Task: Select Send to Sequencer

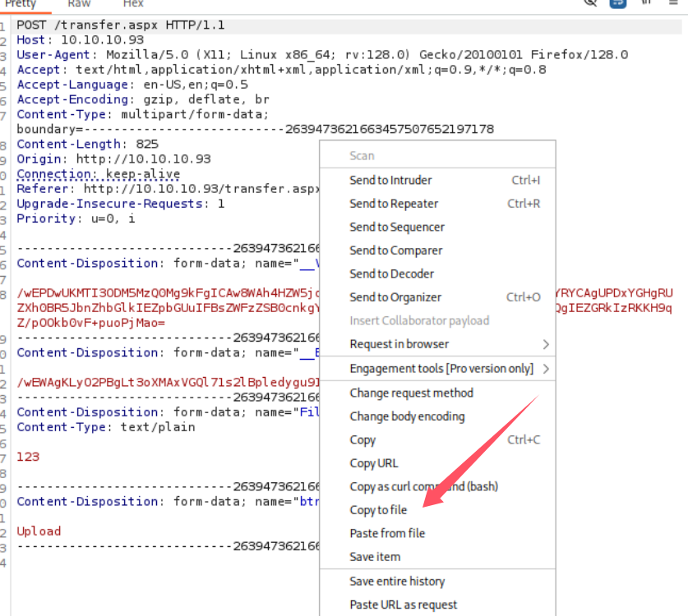Action: (x=397, y=227)
